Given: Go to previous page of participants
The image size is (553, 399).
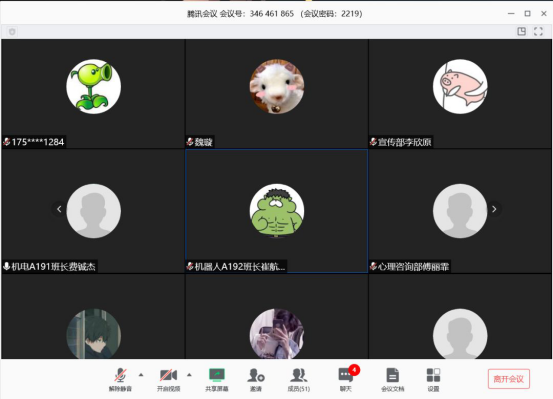Looking at the screenshot, I should 59,209.
